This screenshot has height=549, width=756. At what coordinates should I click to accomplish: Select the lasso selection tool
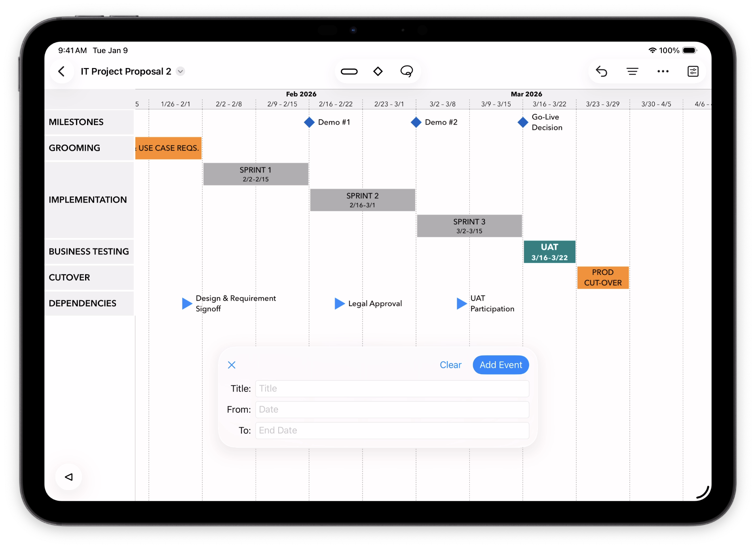click(406, 72)
